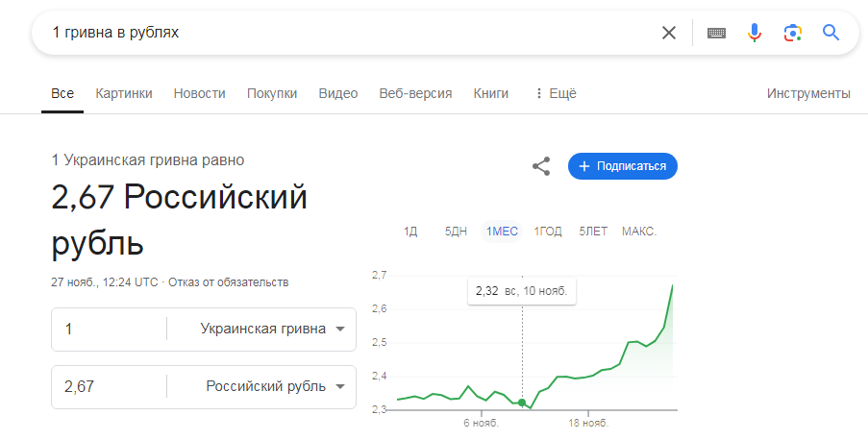Image resolution: width=868 pixels, height=440 pixels.
Task: Share the currency conversion result
Action: (x=541, y=166)
